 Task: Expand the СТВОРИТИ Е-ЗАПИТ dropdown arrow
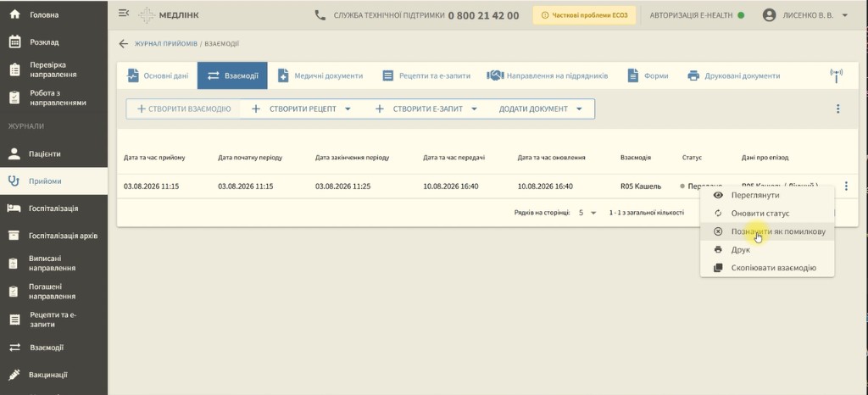point(475,109)
